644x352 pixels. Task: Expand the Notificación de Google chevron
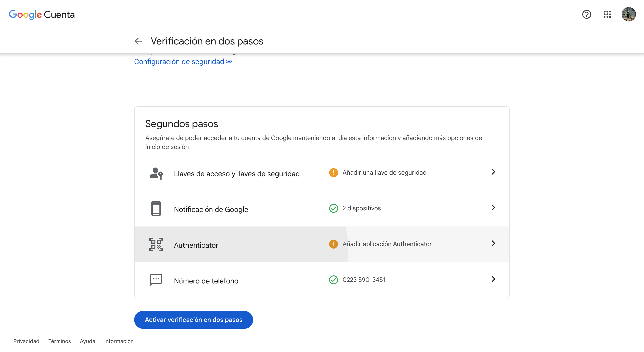tap(493, 208)
